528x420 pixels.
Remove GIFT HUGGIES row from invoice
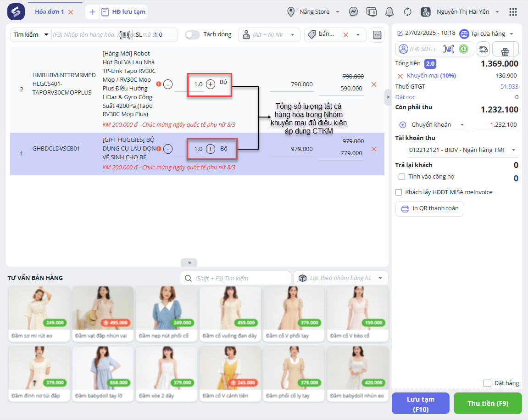pos(374,149)
